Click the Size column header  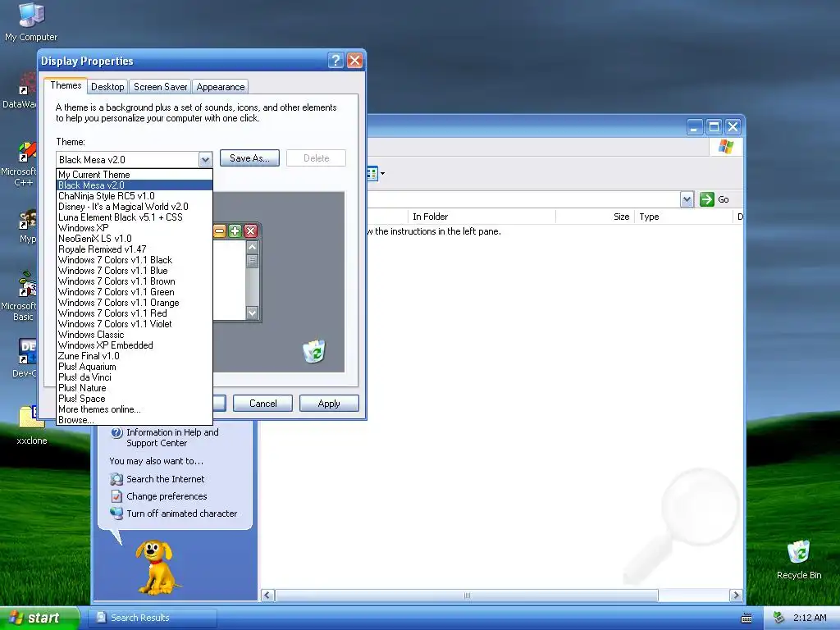(596, 217)
